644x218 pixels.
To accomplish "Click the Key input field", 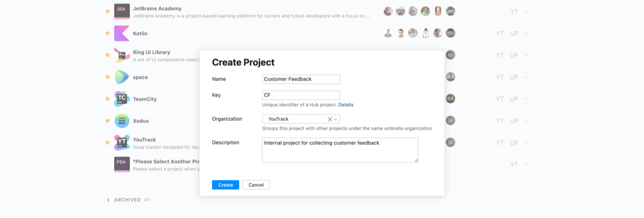I will [x=301, y=95].
